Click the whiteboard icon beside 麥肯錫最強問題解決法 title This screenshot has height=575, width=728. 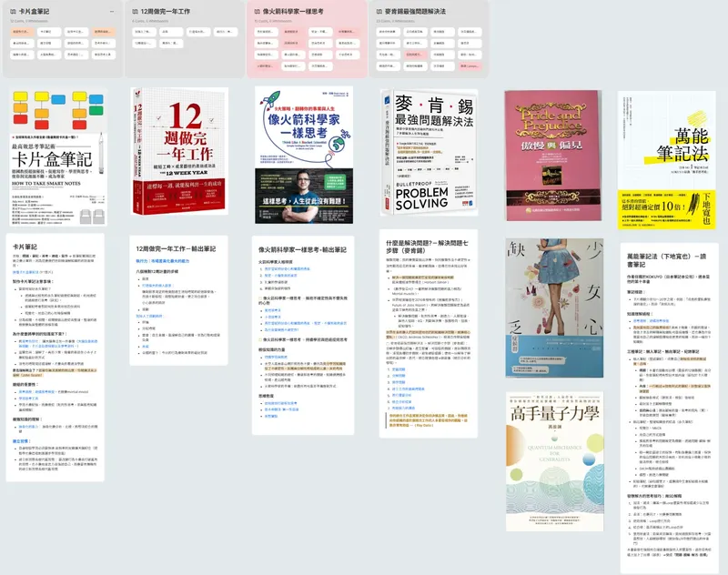379,12
